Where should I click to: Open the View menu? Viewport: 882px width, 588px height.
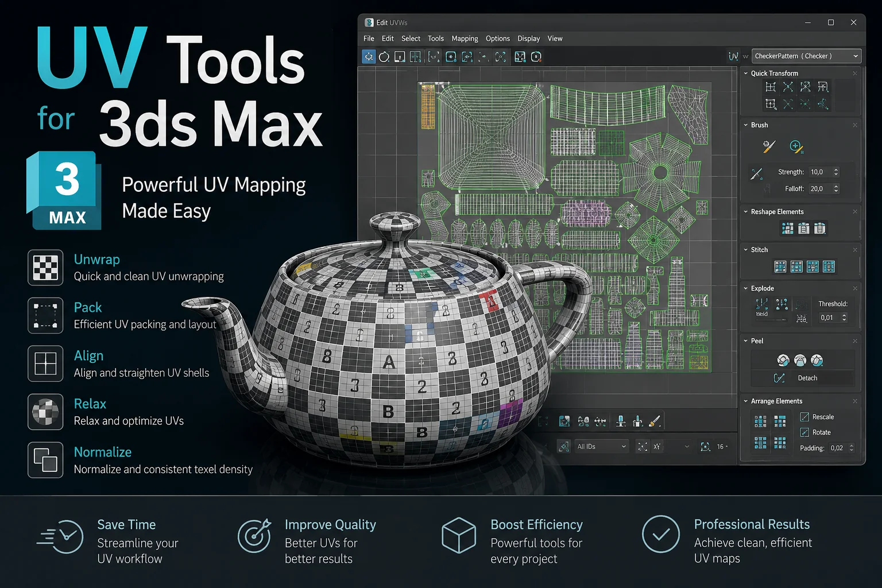pos(555,38)
